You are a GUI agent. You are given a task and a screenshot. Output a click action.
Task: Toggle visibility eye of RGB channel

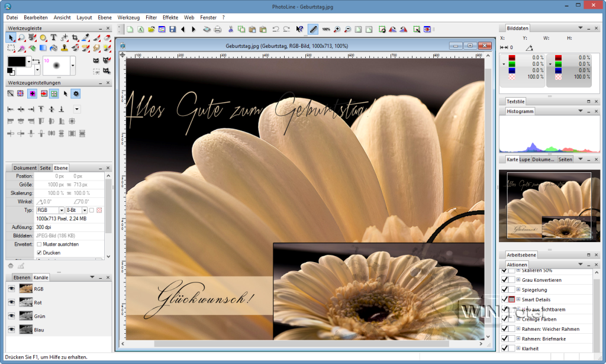[12, 289]
